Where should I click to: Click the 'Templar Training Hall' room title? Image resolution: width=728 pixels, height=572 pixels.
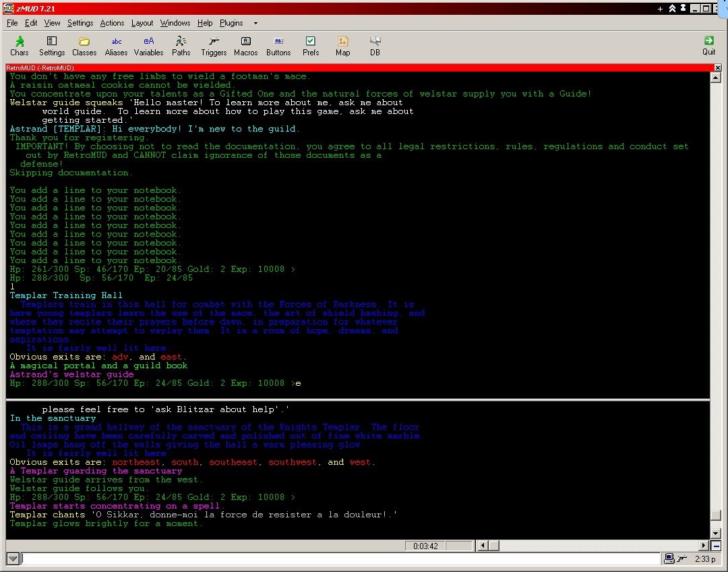[x=66, y=295]
